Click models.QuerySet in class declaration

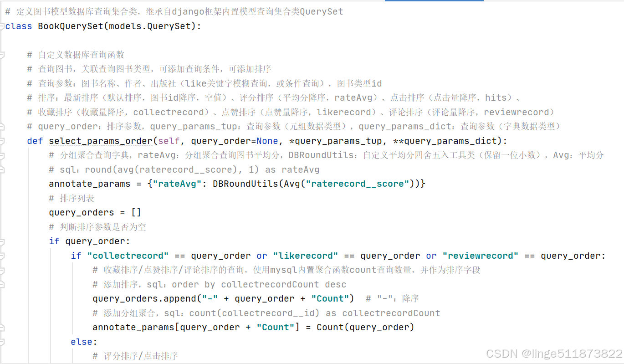[150, 26]
